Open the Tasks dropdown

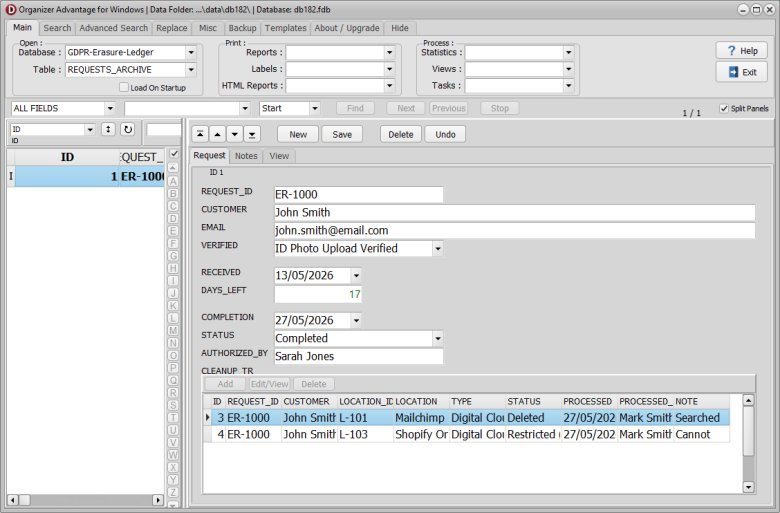[569, 86]
